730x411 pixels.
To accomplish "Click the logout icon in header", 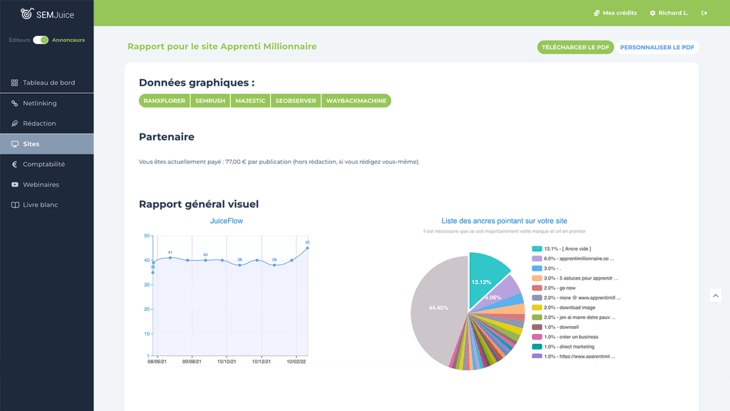I will pos(704,13).
